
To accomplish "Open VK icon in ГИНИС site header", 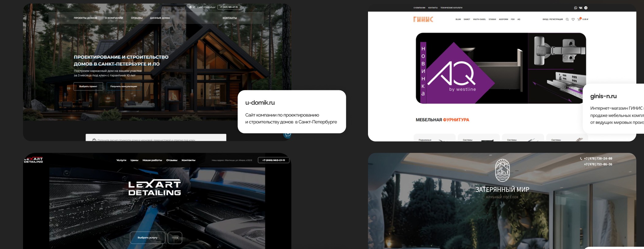I will click(x=581, y=8).
